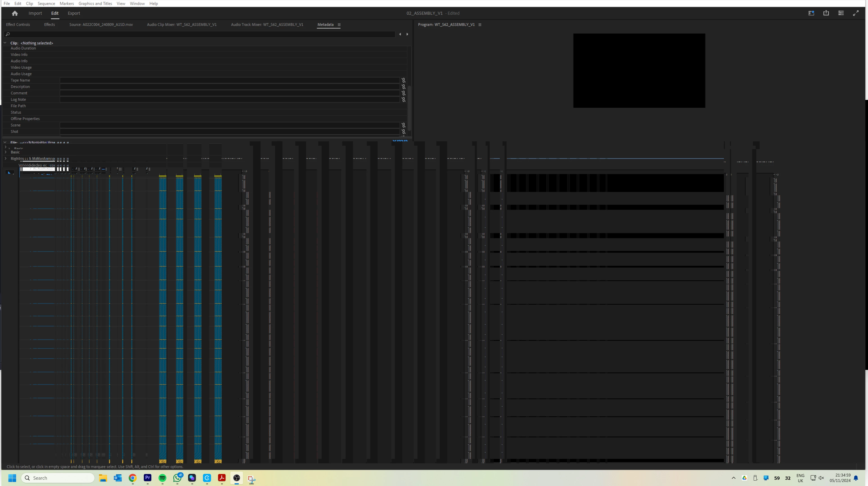Expand the Basic metadata group
This screenshot has width=868, height=486.
5,152
